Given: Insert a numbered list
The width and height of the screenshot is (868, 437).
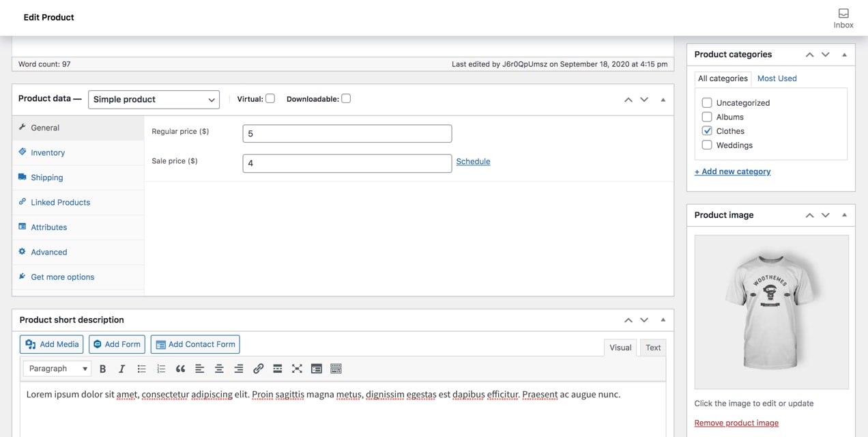Looking at the screenshot, I should click(x=161, y=369).
